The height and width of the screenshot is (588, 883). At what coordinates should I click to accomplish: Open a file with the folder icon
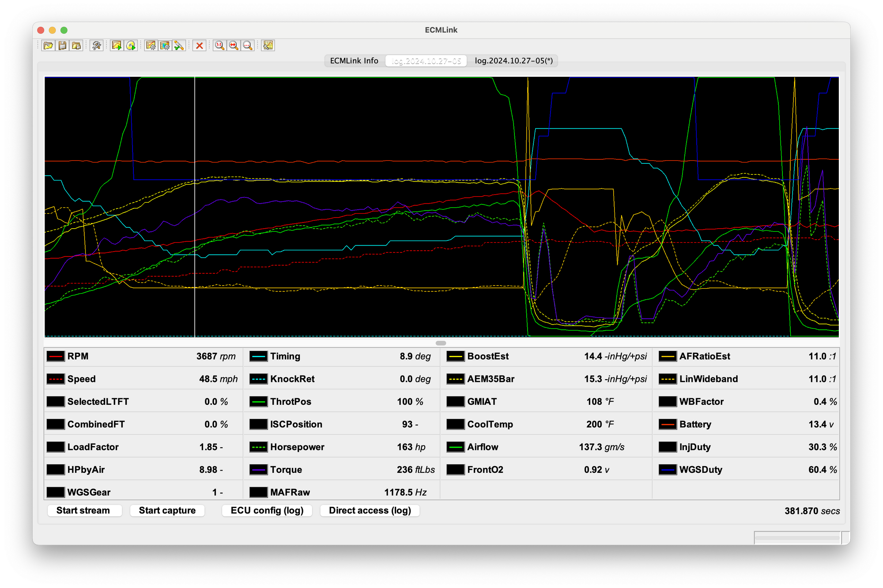click(48, 45)
